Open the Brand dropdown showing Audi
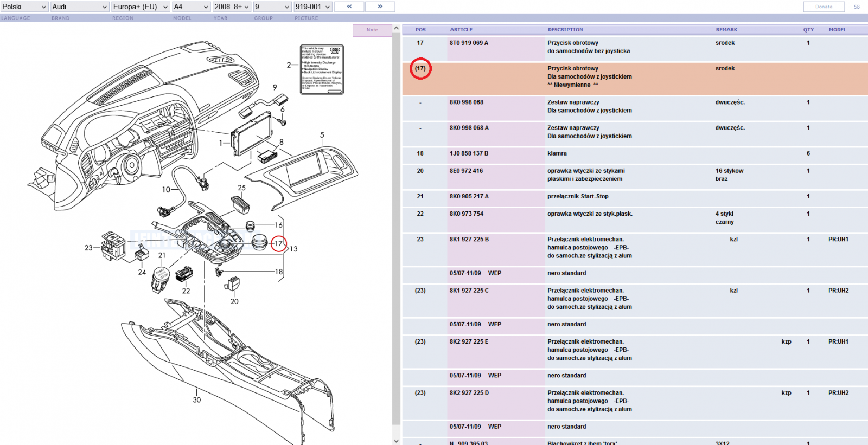This screenshot has width=868, height=445. coord(80,7)
